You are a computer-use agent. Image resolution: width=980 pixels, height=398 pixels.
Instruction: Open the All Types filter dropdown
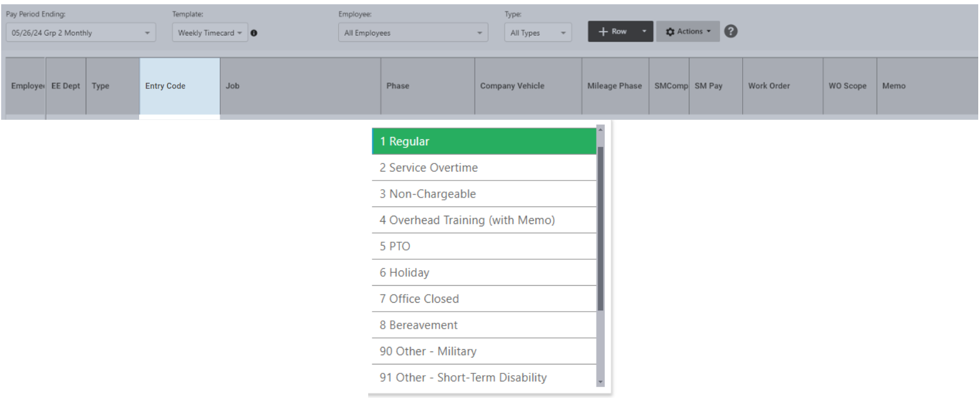coord(537,33)
